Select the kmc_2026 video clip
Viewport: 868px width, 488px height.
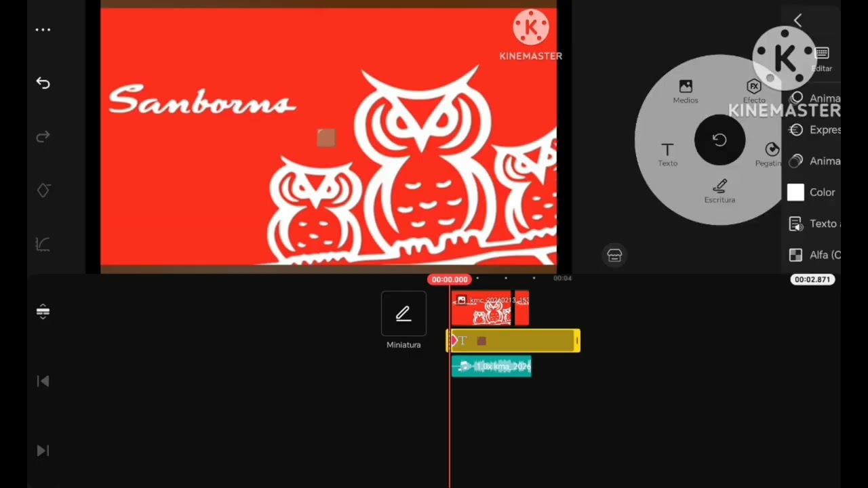pyautogui.click(x=481, y=308)
